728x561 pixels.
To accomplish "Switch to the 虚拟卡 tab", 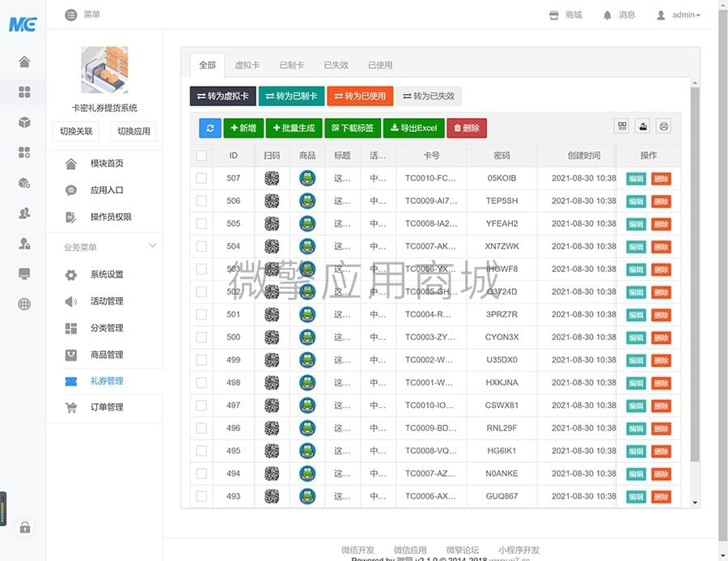I will pyautogui.click(x=247, y=65).
